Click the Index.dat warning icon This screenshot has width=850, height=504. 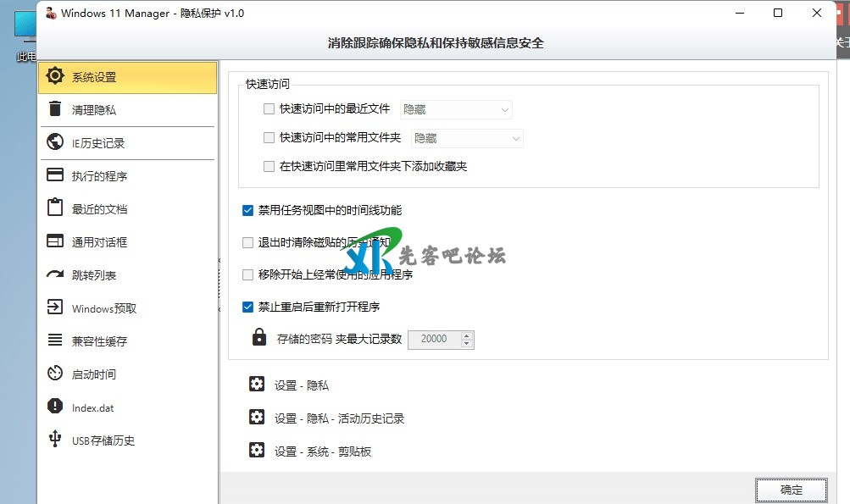55,407
